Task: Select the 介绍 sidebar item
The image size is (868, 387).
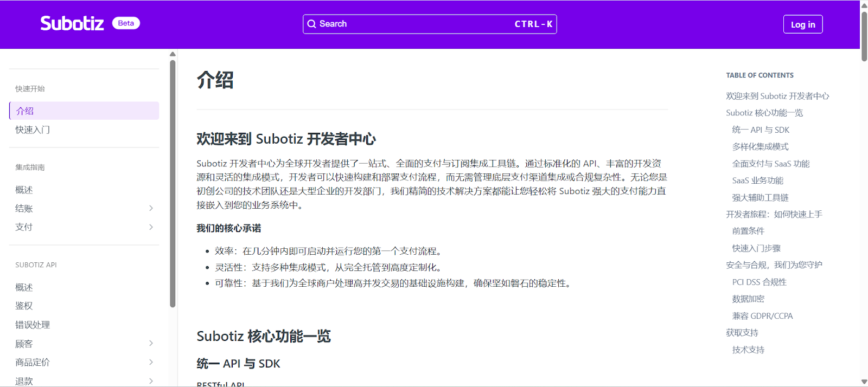Action: pos(25,111)
